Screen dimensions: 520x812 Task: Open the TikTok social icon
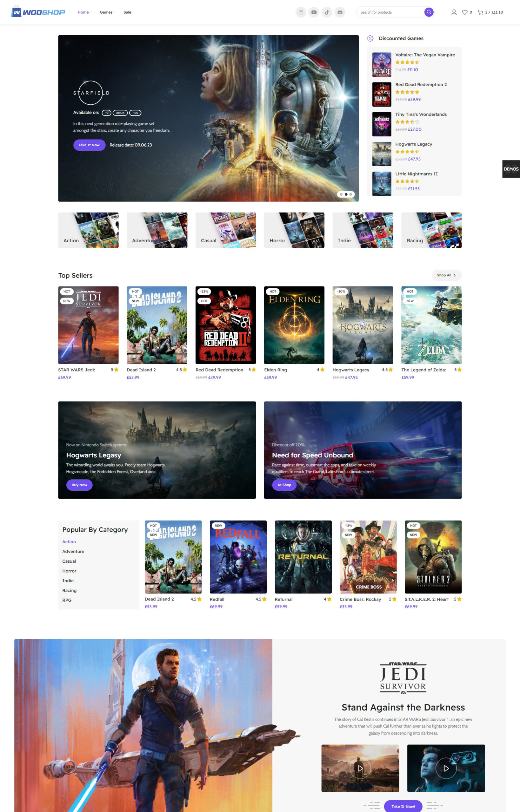coord(327,12)
